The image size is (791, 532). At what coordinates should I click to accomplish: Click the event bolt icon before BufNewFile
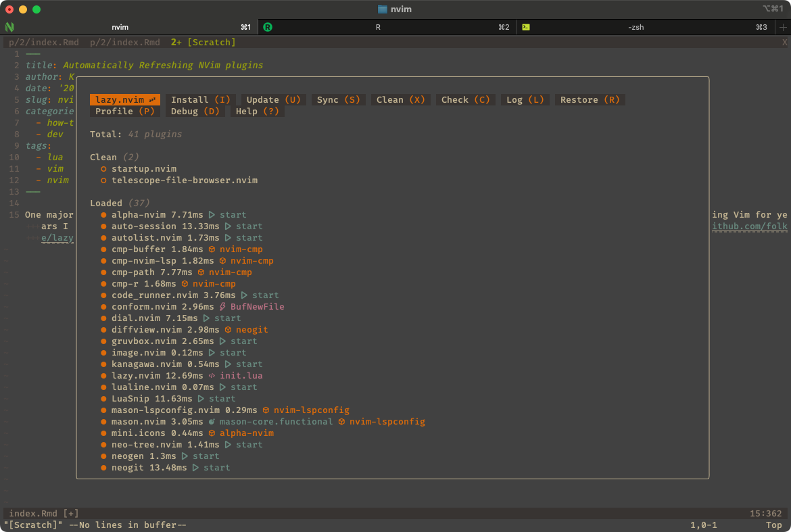pos(222,307)
